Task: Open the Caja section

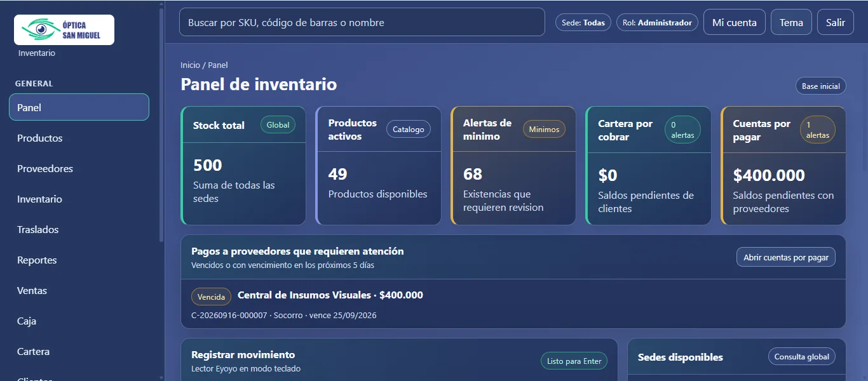Action: (79, 321)
